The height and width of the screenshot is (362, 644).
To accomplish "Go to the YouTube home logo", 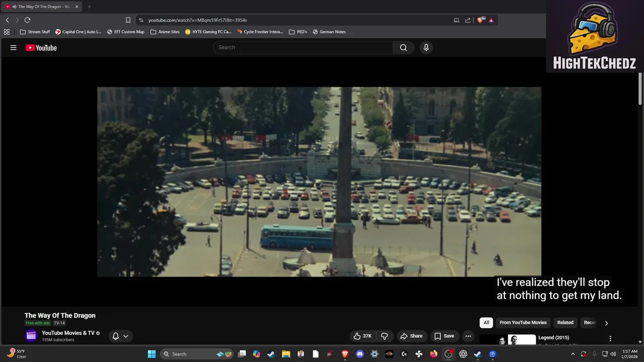I will tap(41, 48).
